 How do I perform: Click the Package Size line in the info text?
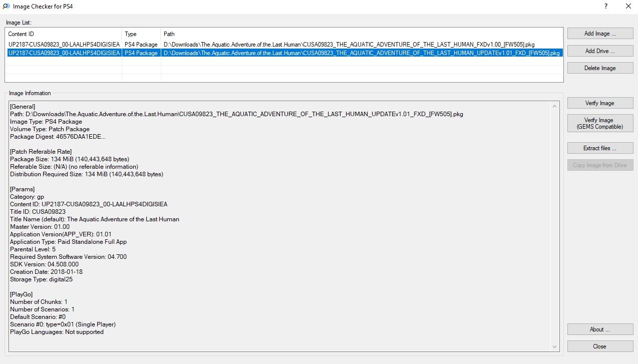70,159
